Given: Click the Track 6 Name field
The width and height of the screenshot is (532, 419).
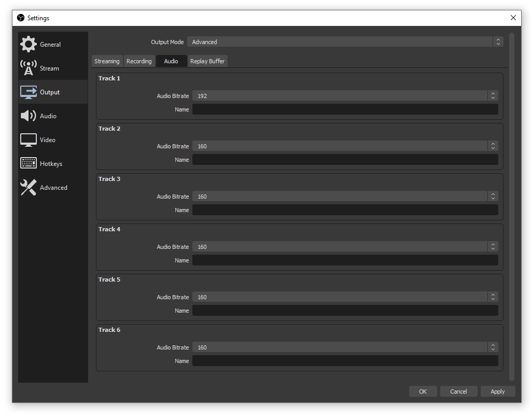Looking at the screenshot, I should click(x=345, y=360).
